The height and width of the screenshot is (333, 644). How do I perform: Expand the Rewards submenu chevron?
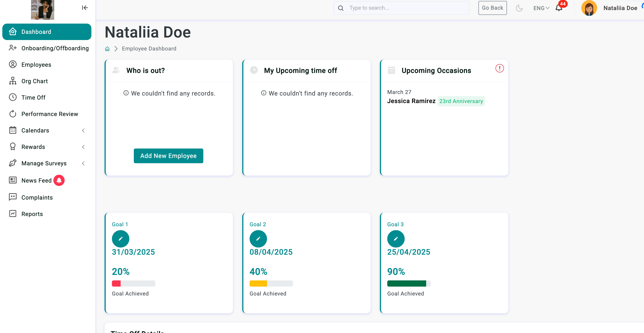[x=83, y=147]
